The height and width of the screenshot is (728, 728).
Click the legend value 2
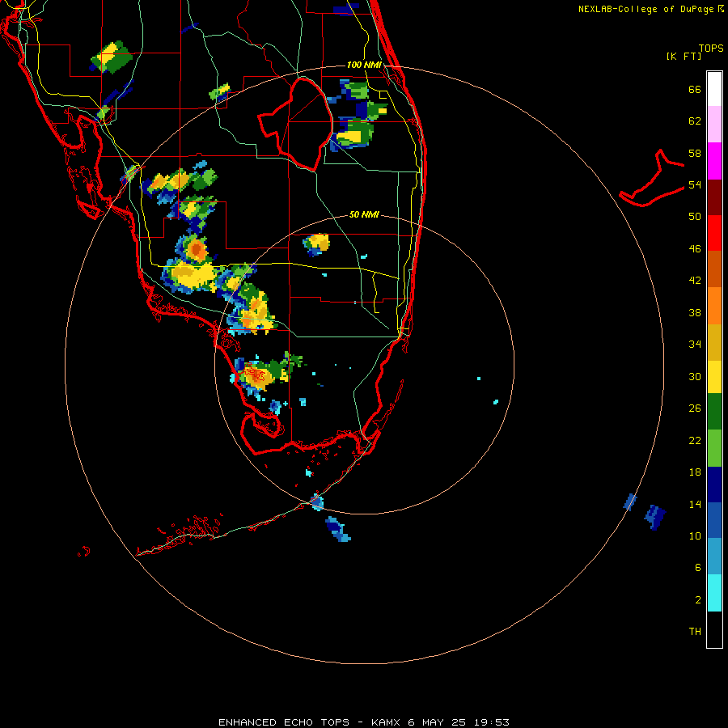[x=698, y=599]
